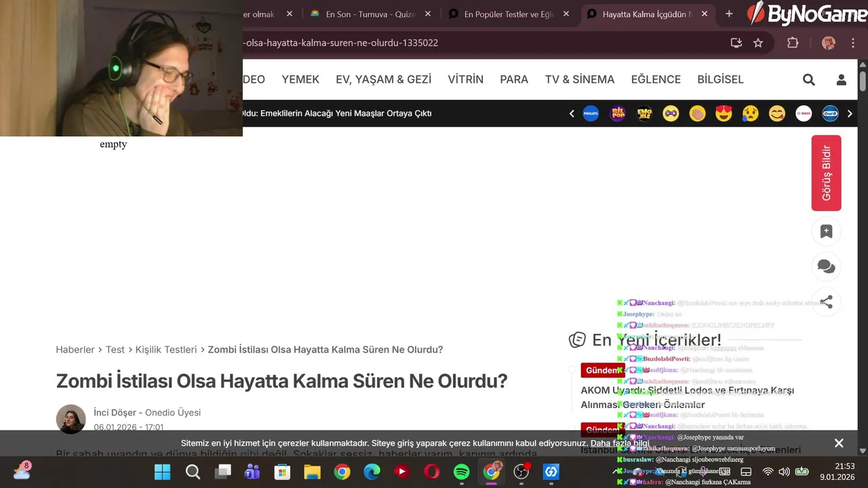Viewport: 868px width, 488px height.
Task: Open Windows taskbar search
Action: tap(193, 472)
